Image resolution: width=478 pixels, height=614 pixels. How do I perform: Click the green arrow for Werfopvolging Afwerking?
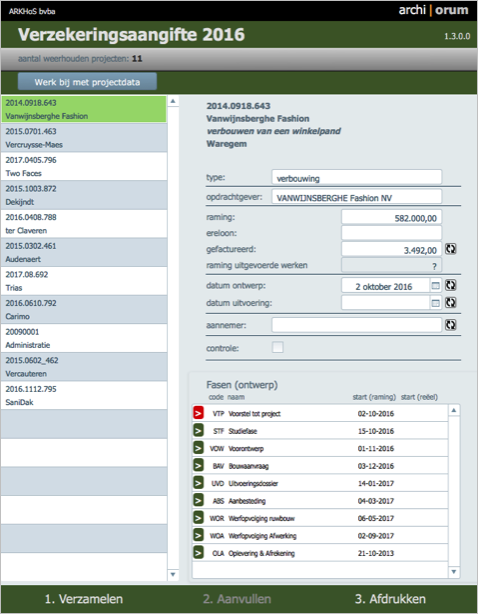click(198, 535)
